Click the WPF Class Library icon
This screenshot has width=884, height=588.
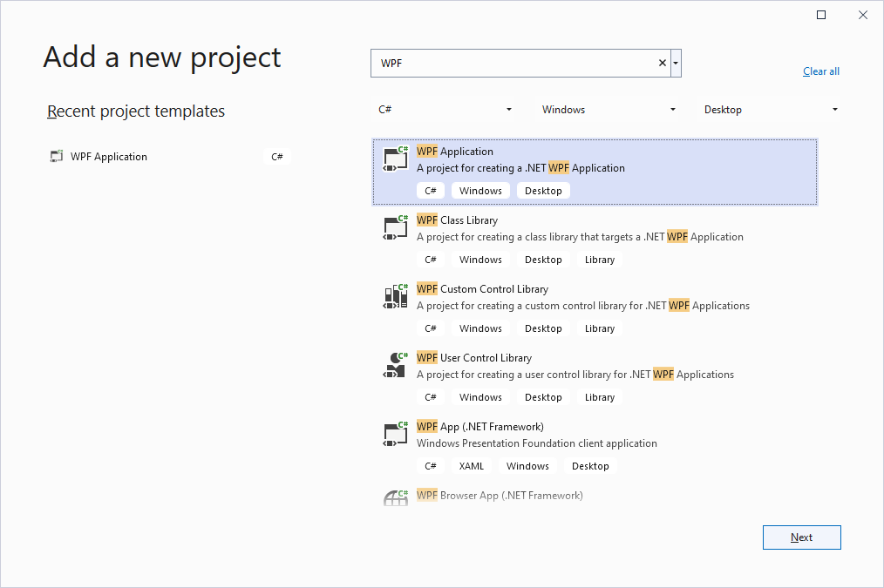[x=396, y=228]
